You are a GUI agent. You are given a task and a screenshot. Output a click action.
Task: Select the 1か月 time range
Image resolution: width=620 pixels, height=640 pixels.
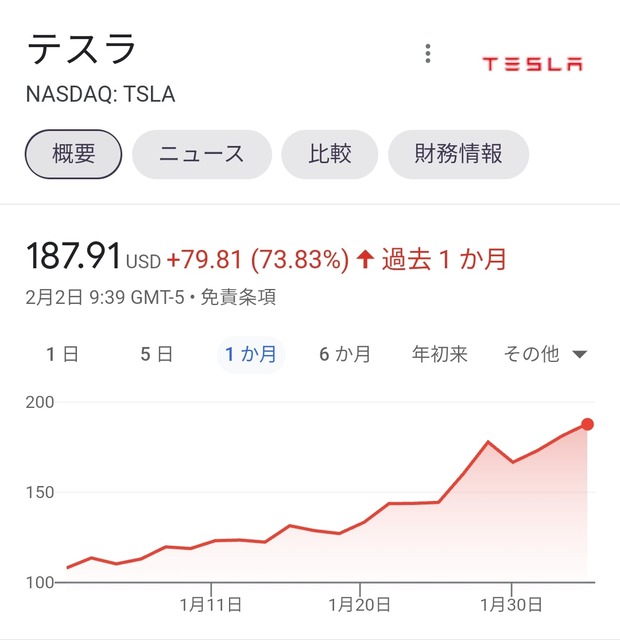(x=251, y=354)
